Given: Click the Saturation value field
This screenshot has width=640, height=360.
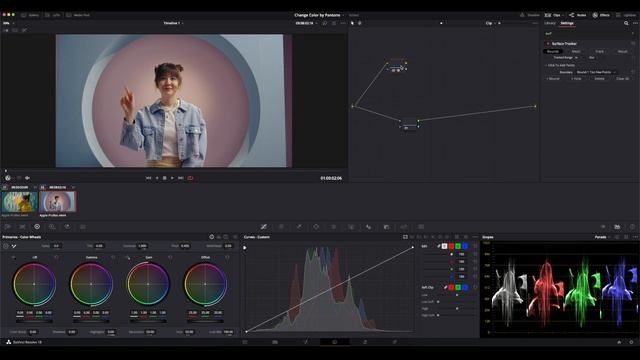Looking at the screenshot, I should pos(150,332).
